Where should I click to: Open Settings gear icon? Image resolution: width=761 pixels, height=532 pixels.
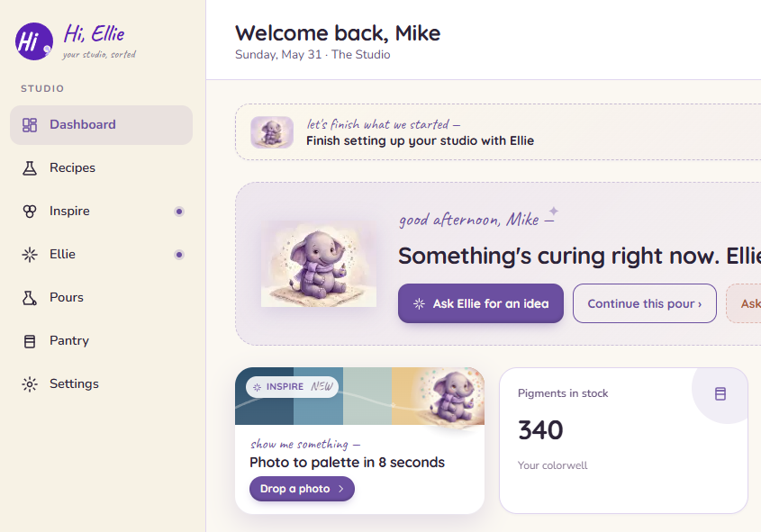(x=30, y=384)
